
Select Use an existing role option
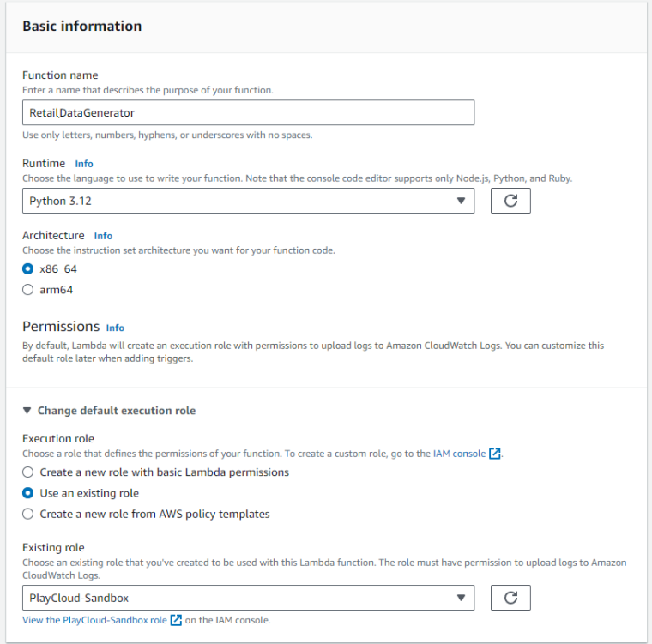tap(28, 493)
